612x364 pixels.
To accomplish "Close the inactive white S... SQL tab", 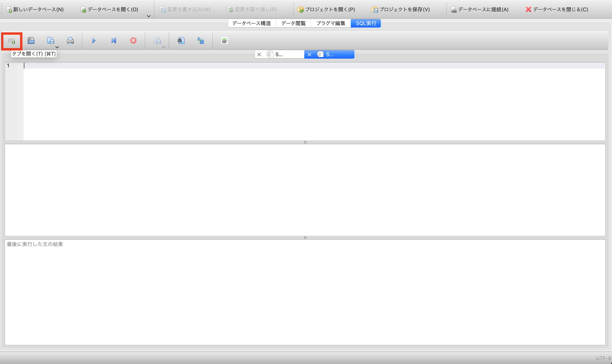I will pos(259,54).
